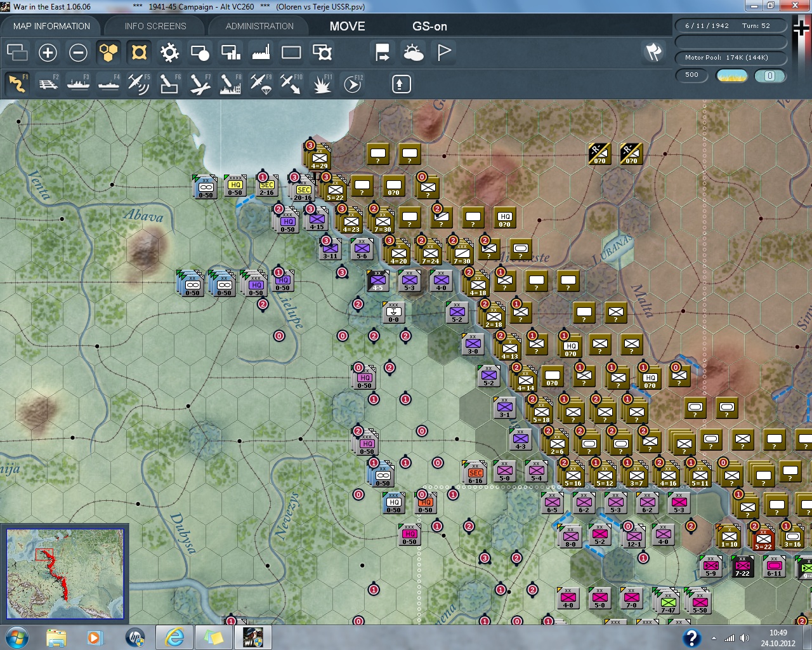This screenshot has width=812, height=650.
Task: Select the F5 Air Recon mode button
Action: click(x=139, y=84)
